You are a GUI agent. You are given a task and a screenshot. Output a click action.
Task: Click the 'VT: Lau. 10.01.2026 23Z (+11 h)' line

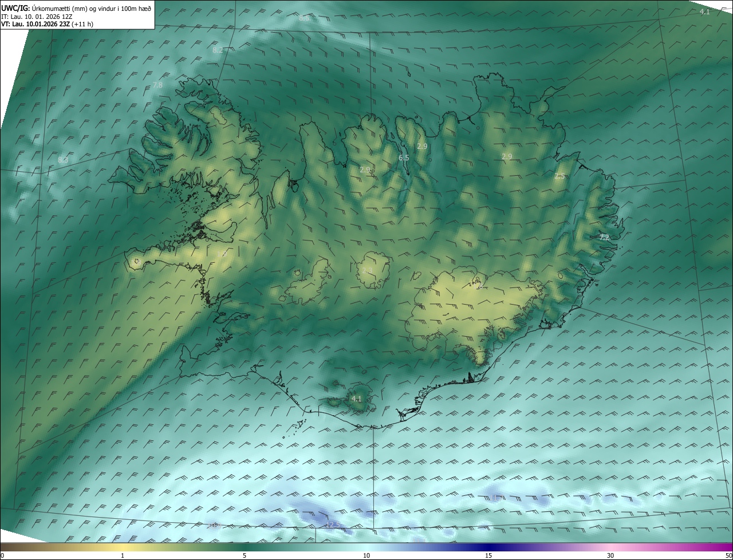(x=48, y=24)
